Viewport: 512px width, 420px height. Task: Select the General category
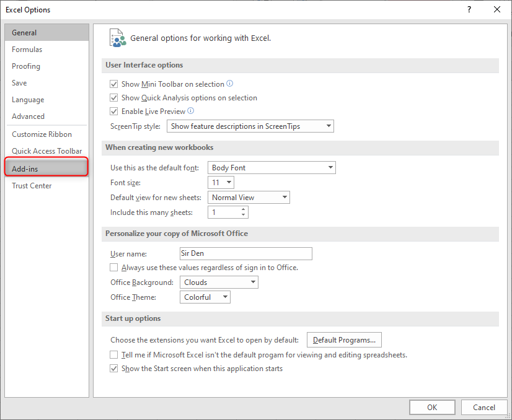pos(46,33)
